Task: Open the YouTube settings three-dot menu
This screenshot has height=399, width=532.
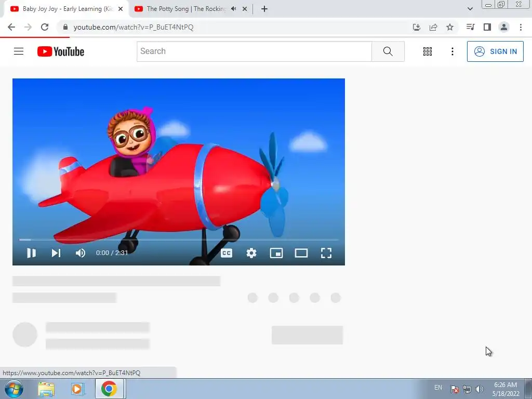Action: pyautogui.click(x=453, y=51)
